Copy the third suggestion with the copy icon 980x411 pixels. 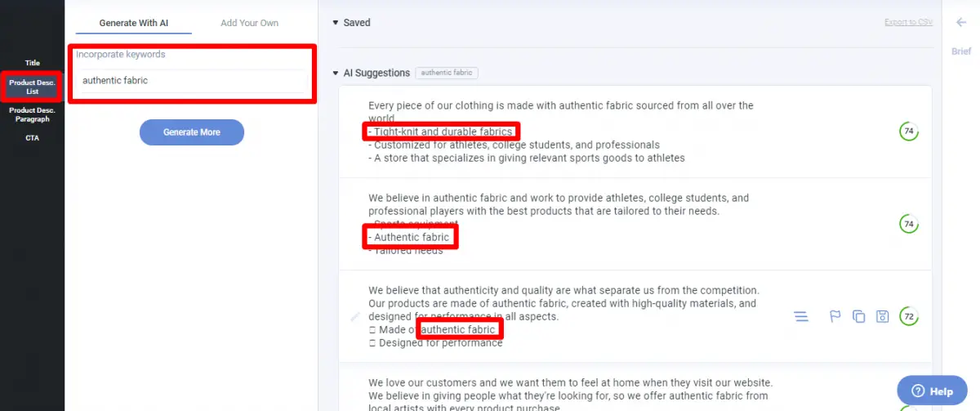click(858, 316)
